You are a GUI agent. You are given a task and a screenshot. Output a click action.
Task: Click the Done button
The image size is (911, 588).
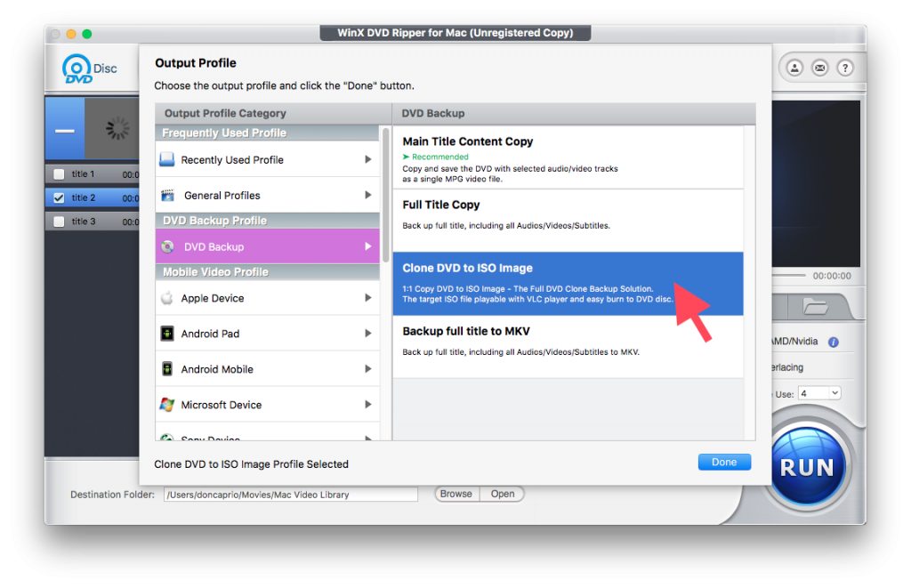[x=724, y=462]
